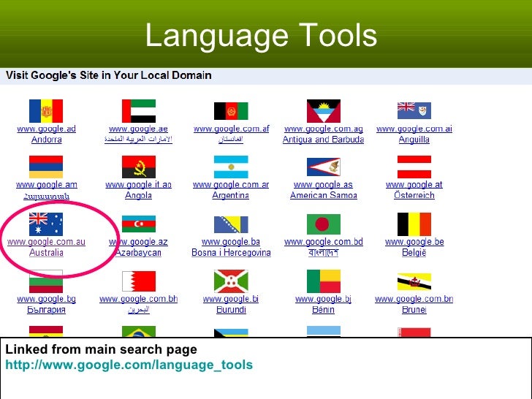Click the American Samoa flag
This screenshot has height=399, width=532.
coord(323,167)
